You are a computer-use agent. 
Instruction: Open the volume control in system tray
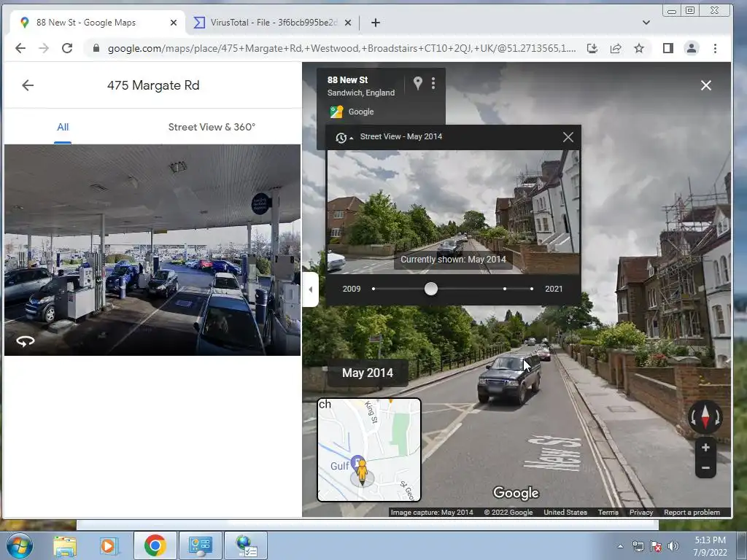click(673, 546)
